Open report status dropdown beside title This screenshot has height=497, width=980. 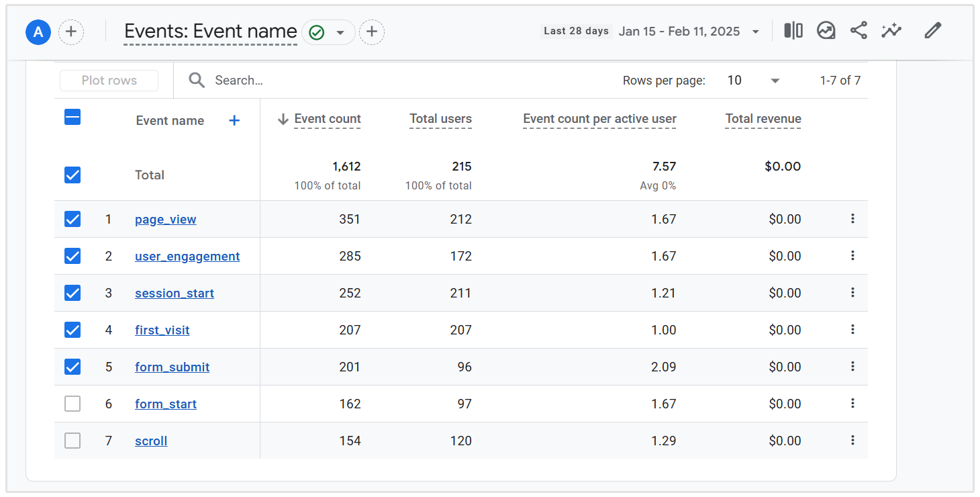pos(340,32)
